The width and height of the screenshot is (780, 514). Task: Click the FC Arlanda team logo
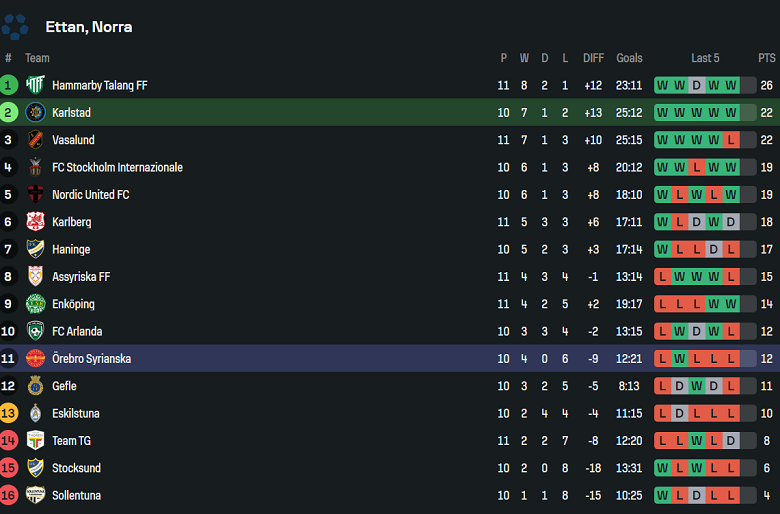pos(36,331)
